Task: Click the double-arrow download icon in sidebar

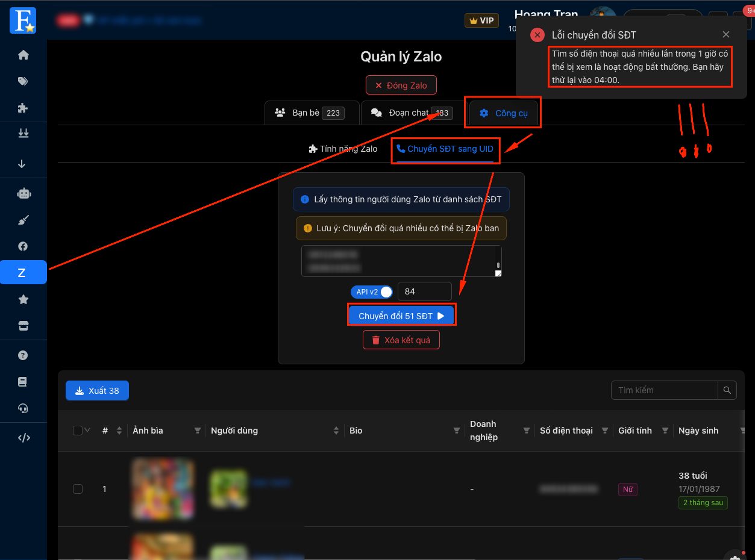Action: pos(23,134)
